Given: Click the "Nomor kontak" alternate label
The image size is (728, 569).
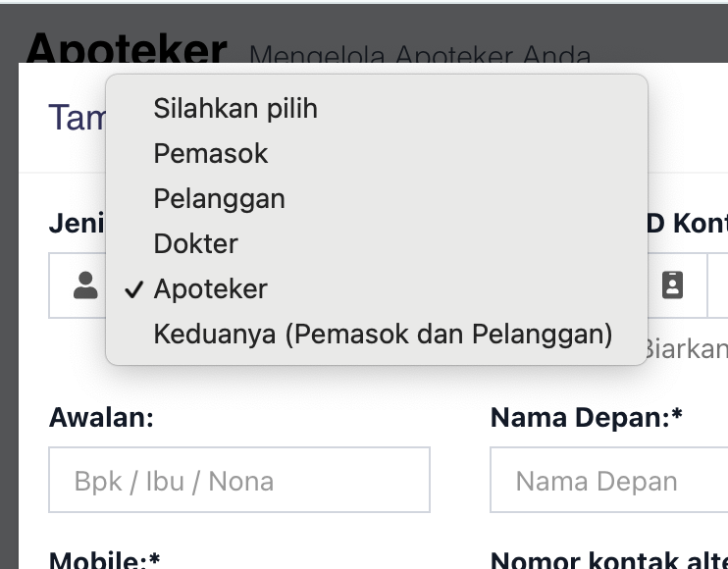Looking at the screenshot, I should coord(608,560).
